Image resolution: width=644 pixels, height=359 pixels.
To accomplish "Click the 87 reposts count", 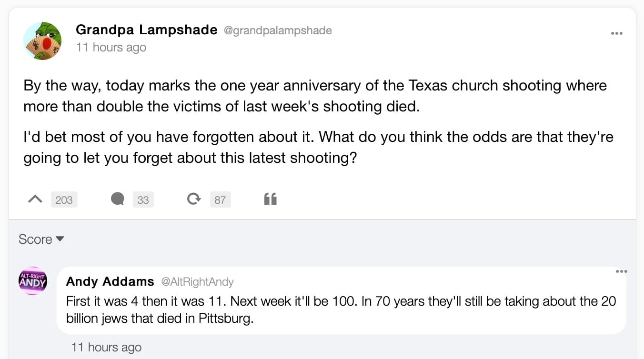I will point(220,200).
